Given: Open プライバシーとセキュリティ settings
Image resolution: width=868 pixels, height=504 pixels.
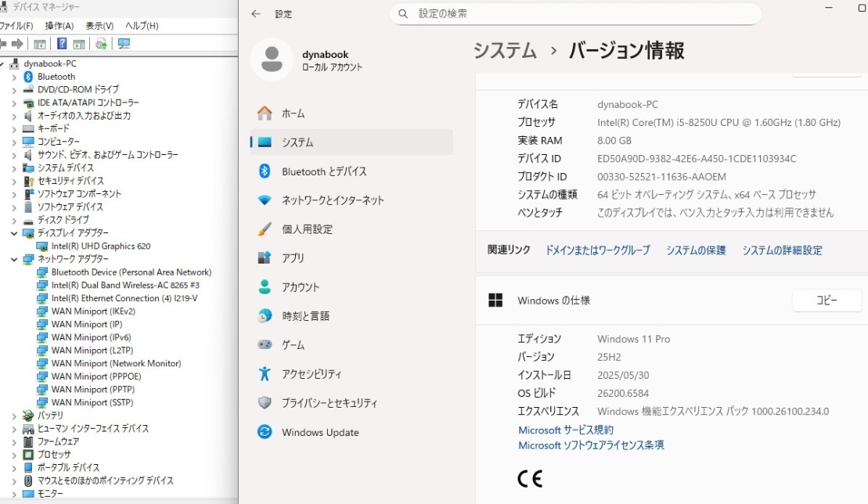Looking at the screenshot, I should [x=330, y=403].
